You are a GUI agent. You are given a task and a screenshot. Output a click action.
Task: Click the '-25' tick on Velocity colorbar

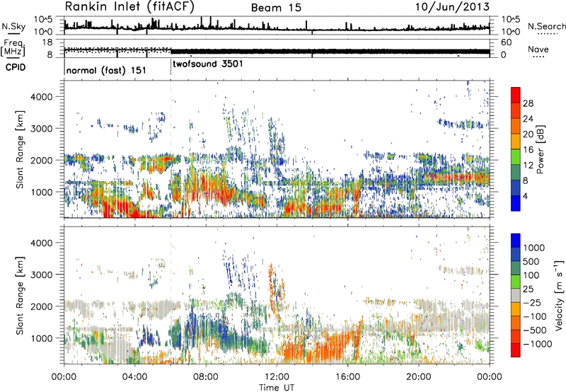click(533, 302)
